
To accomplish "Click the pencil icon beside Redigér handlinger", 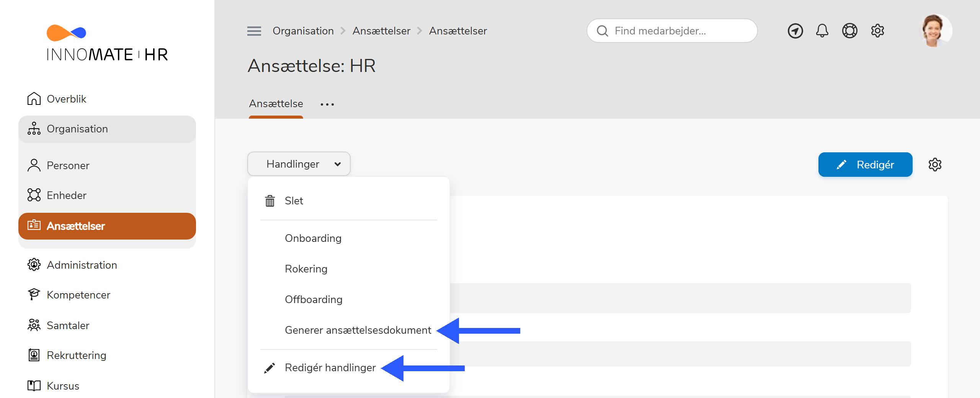I will point(269,368).
